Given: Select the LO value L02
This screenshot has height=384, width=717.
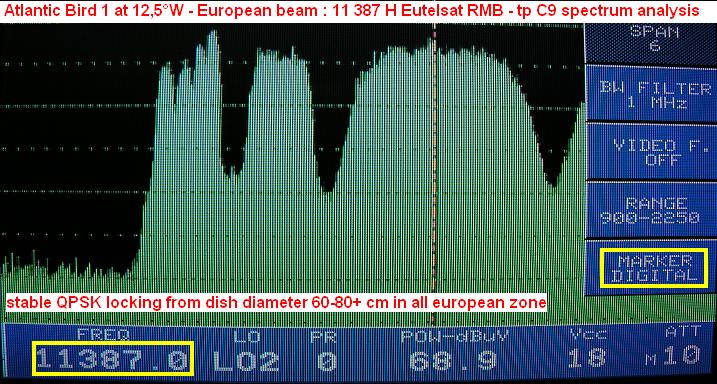Looking at the screenshot, I should tap(246, 361).
